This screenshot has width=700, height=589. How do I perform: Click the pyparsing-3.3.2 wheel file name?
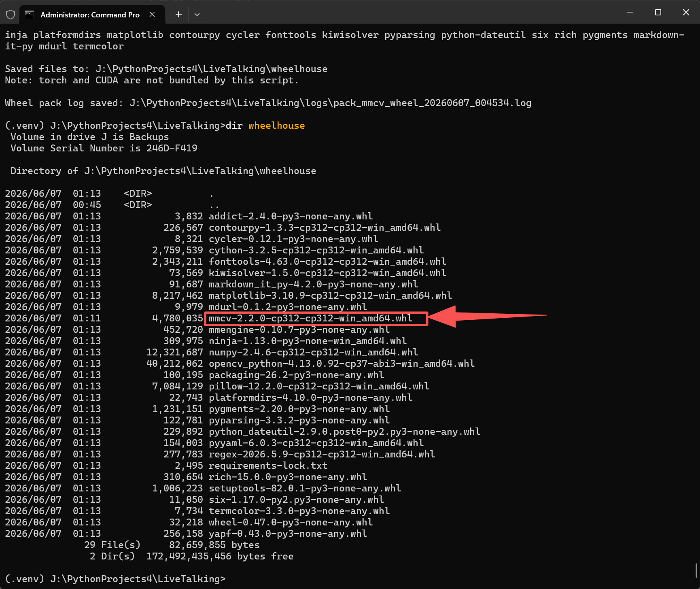(299, 420)
